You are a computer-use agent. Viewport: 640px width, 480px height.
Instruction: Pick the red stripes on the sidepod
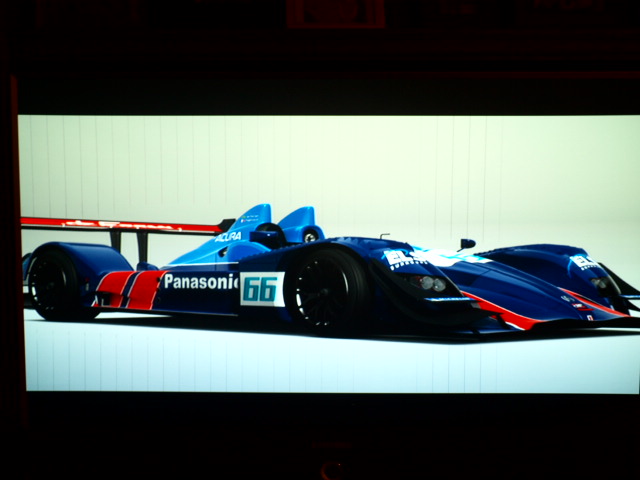(x=130, y=288)
